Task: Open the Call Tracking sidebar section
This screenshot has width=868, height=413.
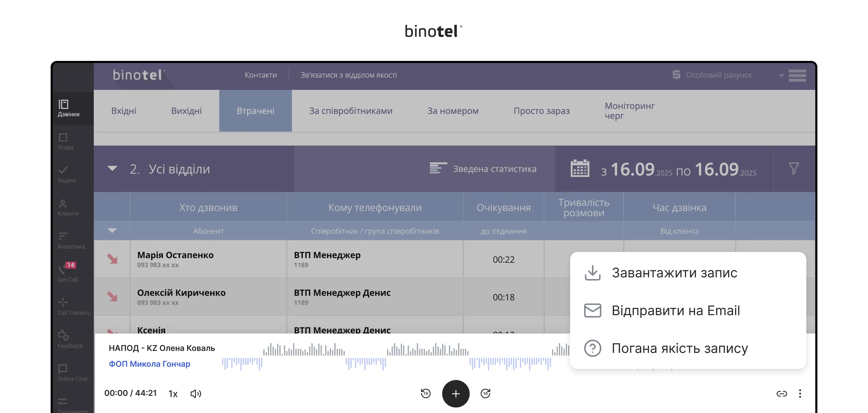Action: click(x=74, y=307)
